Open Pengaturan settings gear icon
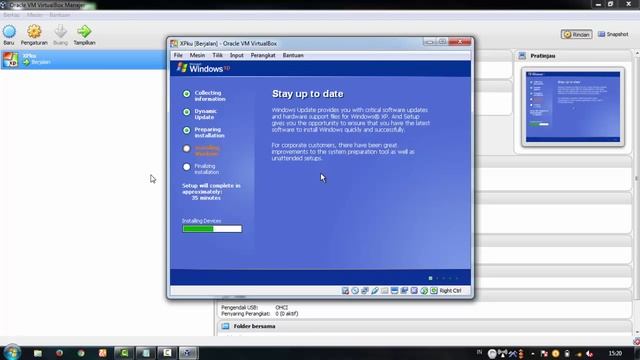This screenshot has height=360, width=640. [34, 32]
